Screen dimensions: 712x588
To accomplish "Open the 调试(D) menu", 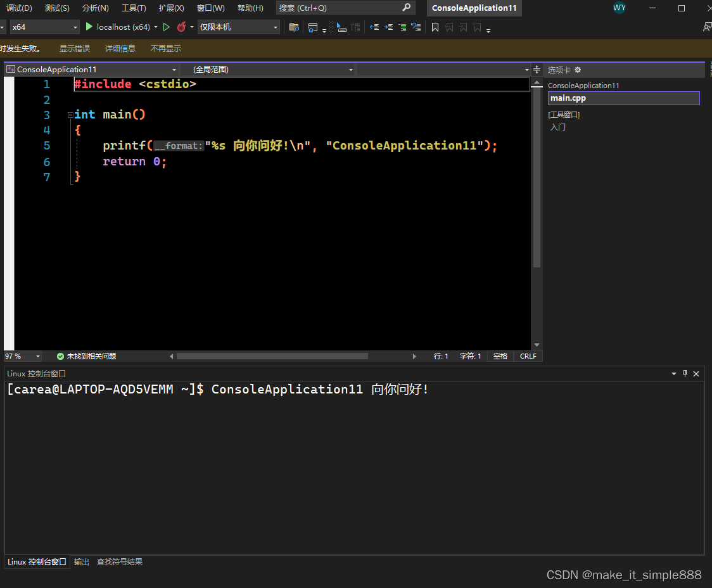I will [19, 8].
